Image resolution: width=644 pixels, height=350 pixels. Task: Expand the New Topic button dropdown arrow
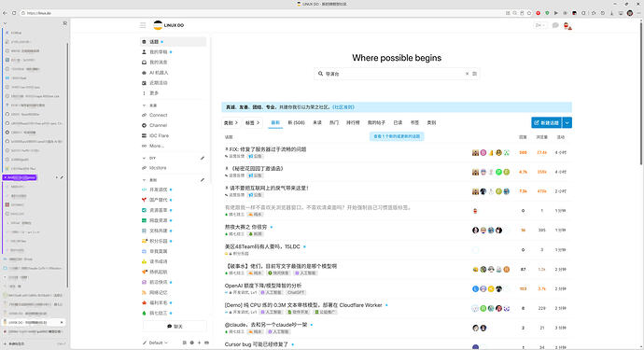pos(567,122)
